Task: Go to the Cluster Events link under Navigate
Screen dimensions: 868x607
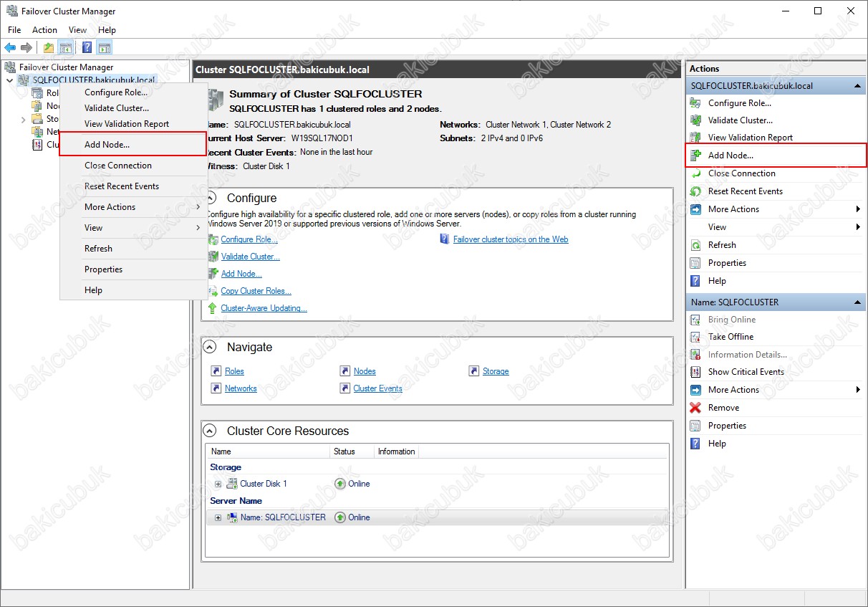Action: tap(377, 388)
